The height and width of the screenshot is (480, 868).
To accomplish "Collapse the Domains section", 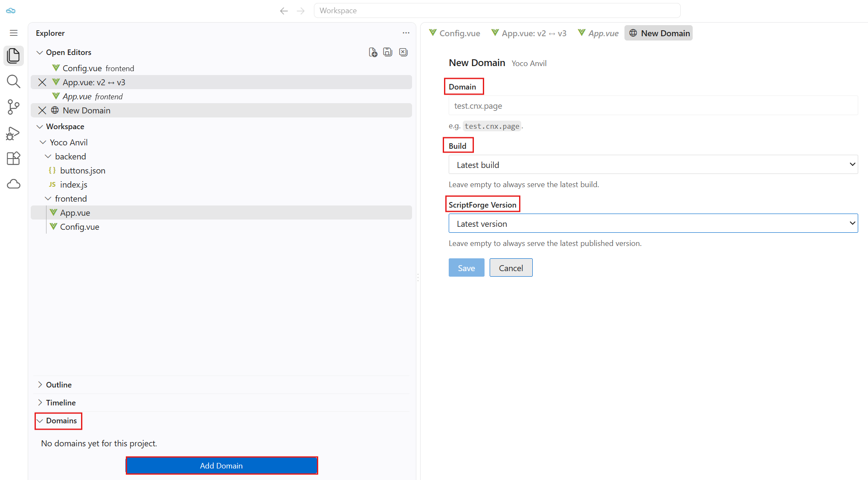I will pyautogui.click(x=58, y=421).
